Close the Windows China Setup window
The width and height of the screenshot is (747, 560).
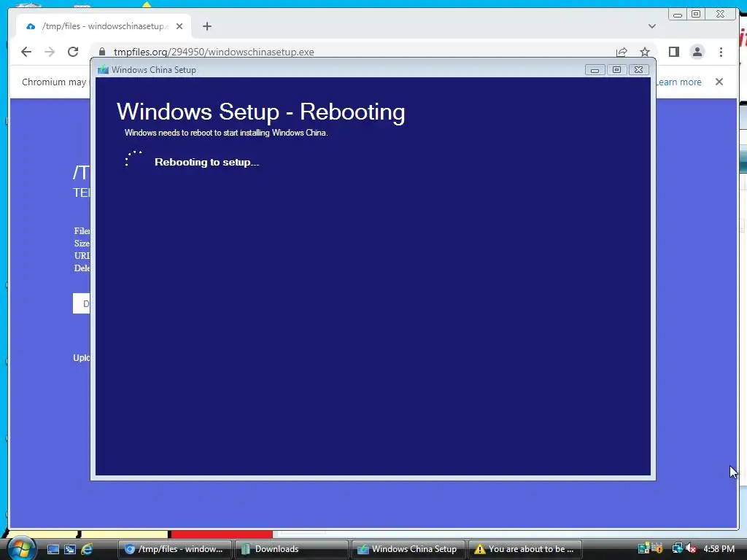pos(639,70)
